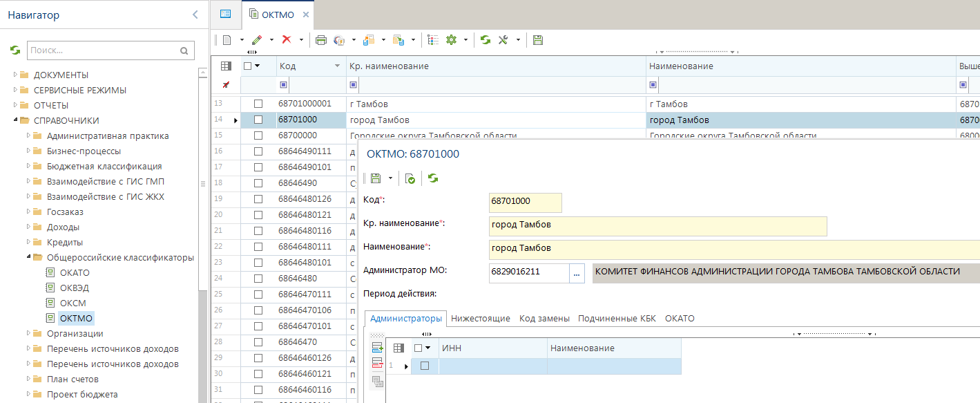Click the Код field containing 68701000

[526, 202]
